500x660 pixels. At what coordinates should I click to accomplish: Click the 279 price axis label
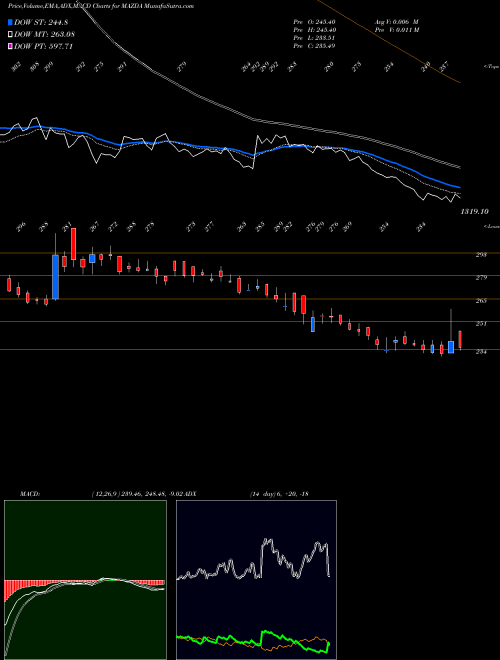coord(482,278)
